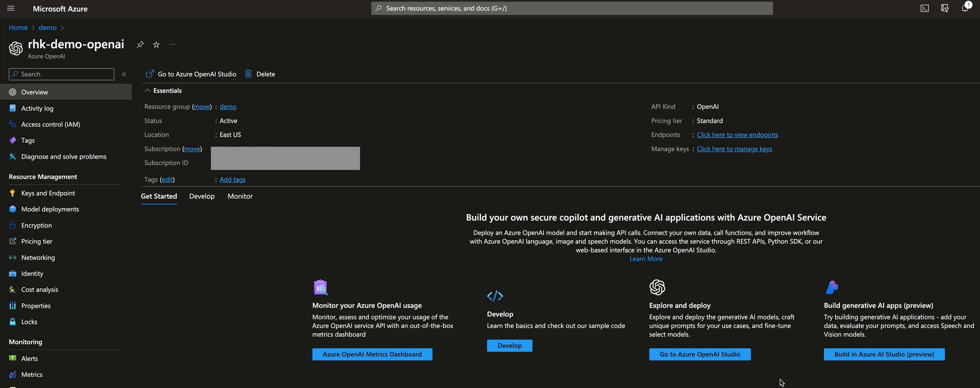The height and width of the screenshot is (388, 980).
Task: Open the notifications bell
Action: [x=965, y=8]
